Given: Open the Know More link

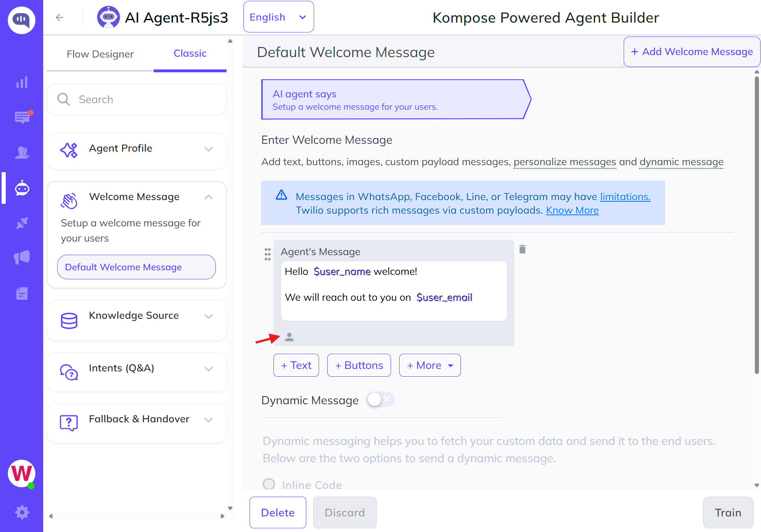Looking at the screenshot, I should click(x=572, y=210).
